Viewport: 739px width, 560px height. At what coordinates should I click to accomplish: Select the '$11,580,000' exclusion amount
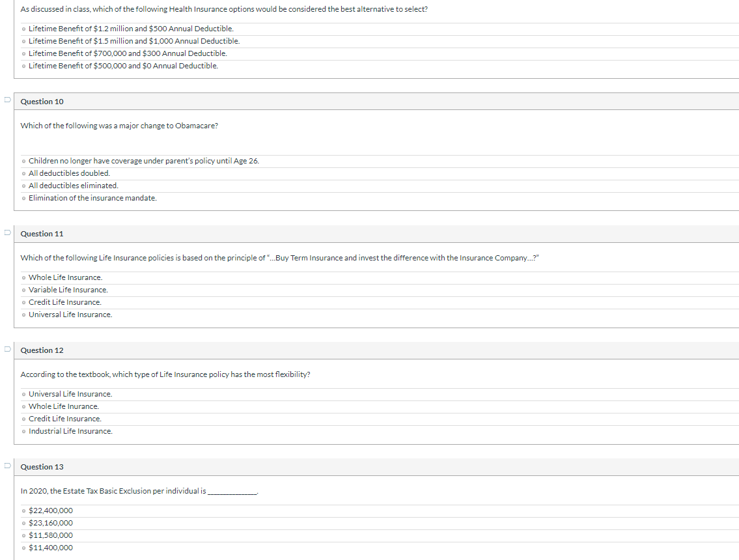pos(22,535)
